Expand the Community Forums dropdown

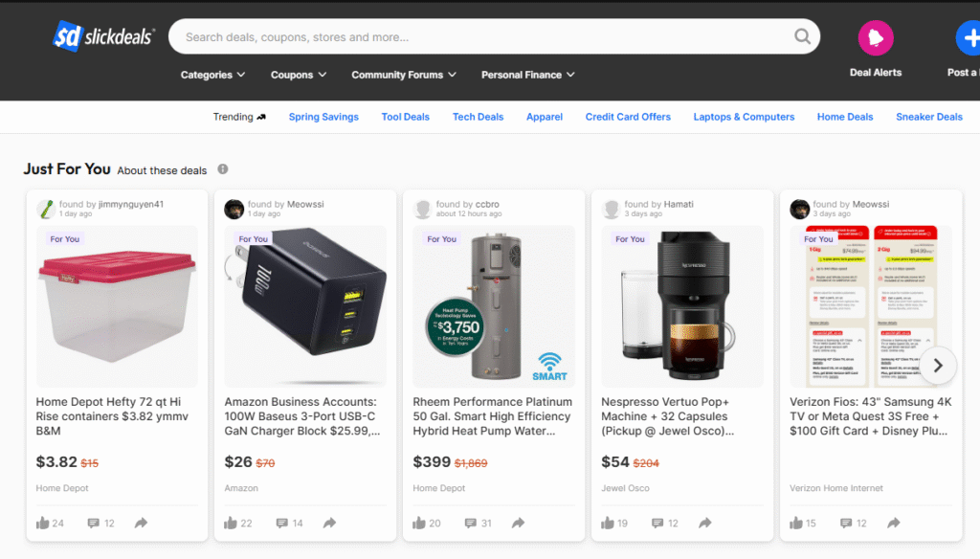404,75
